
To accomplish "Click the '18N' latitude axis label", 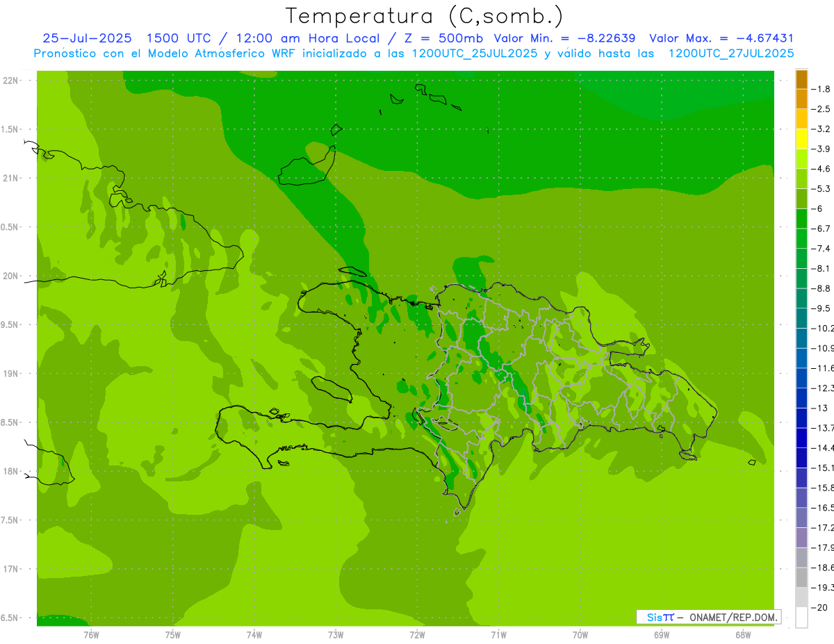I will [x=10, y=472].
